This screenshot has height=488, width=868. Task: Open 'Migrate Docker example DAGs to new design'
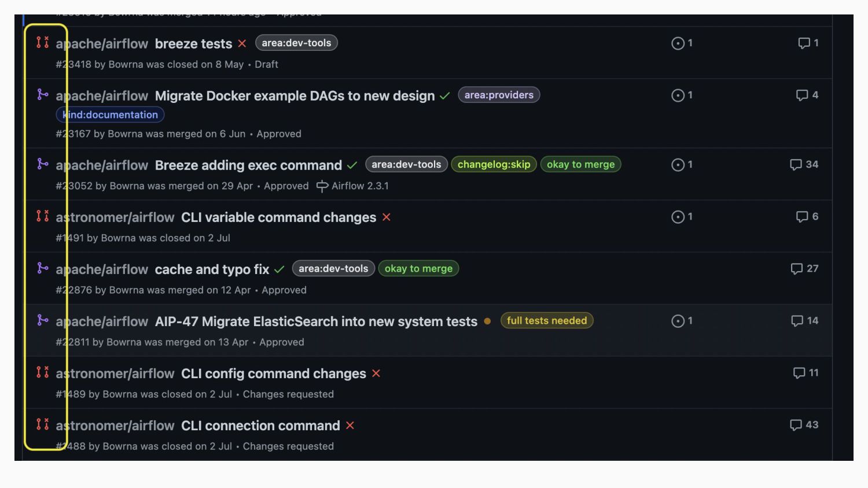[295, 96]
